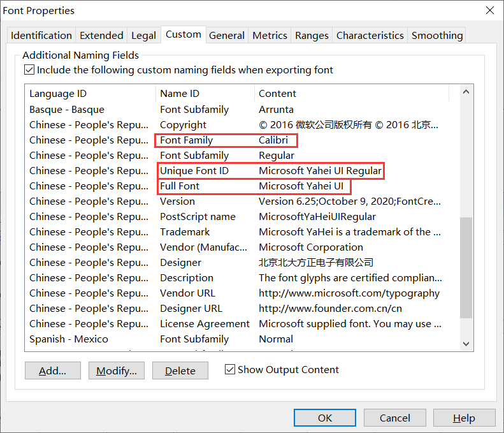Open the Legal tab
This screenshot has height=433, width=504.
coord(143,35)
